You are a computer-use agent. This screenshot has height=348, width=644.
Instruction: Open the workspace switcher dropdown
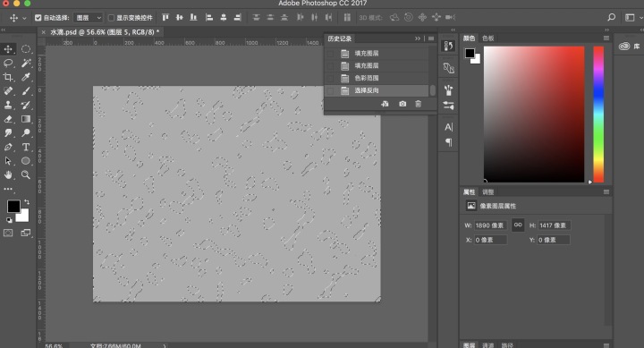tap(632, 17)
